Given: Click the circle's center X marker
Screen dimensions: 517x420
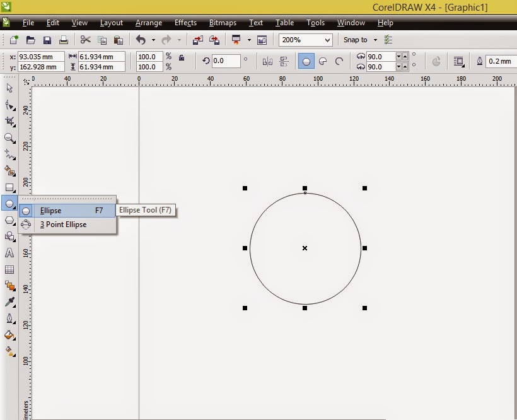Looking at the screenshot, I should click(305, 248).
